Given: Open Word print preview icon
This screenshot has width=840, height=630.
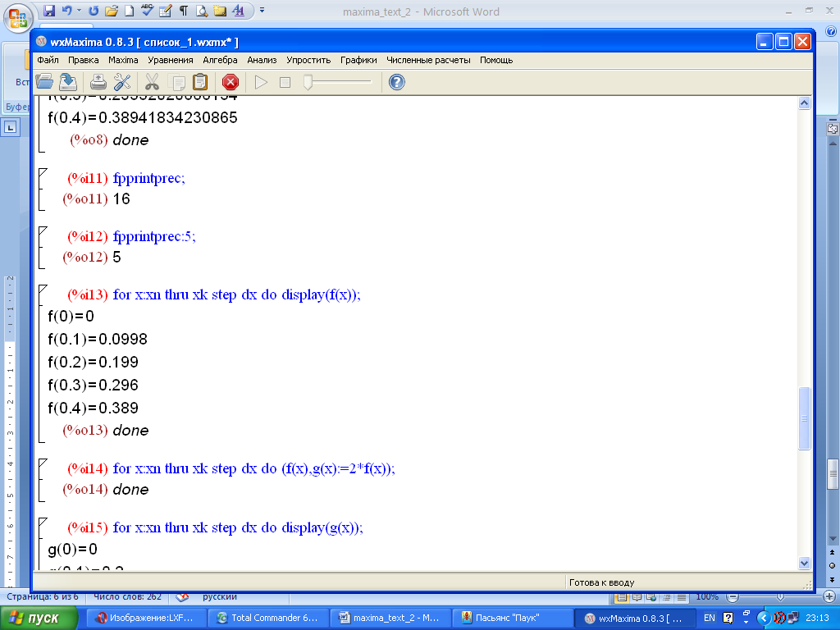Looking at the screenshot, I should coord(202,10).
